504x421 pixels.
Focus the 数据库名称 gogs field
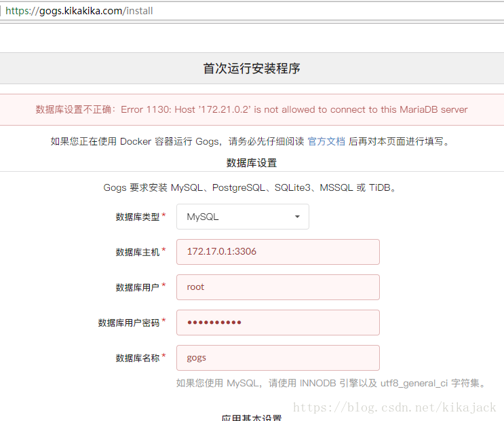[x=278, y=358]
